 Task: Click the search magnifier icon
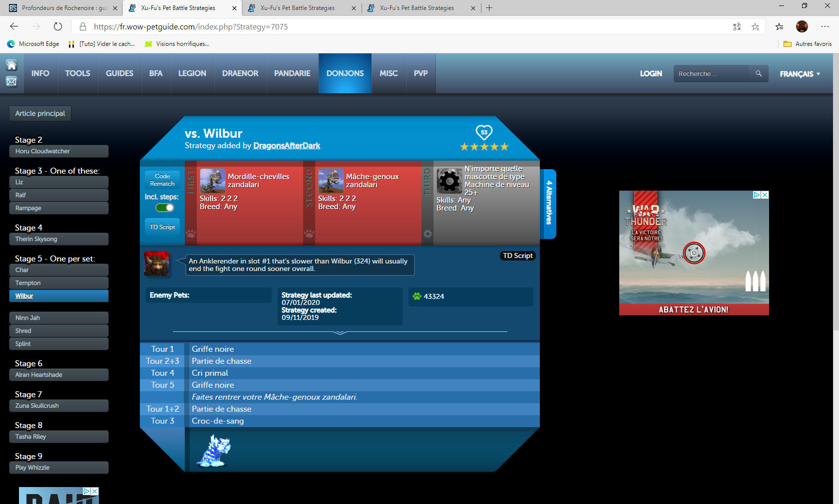[759, 73]
